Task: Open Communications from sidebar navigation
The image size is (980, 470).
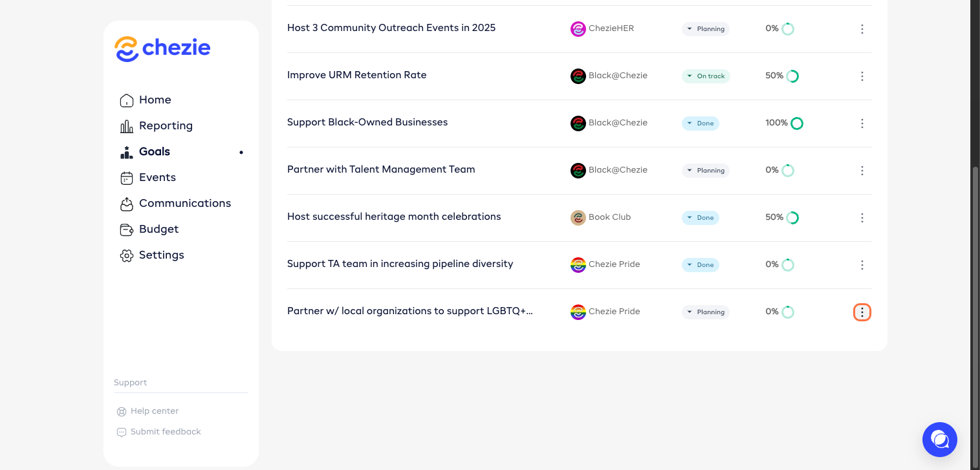Action: [x=184, y=204]
